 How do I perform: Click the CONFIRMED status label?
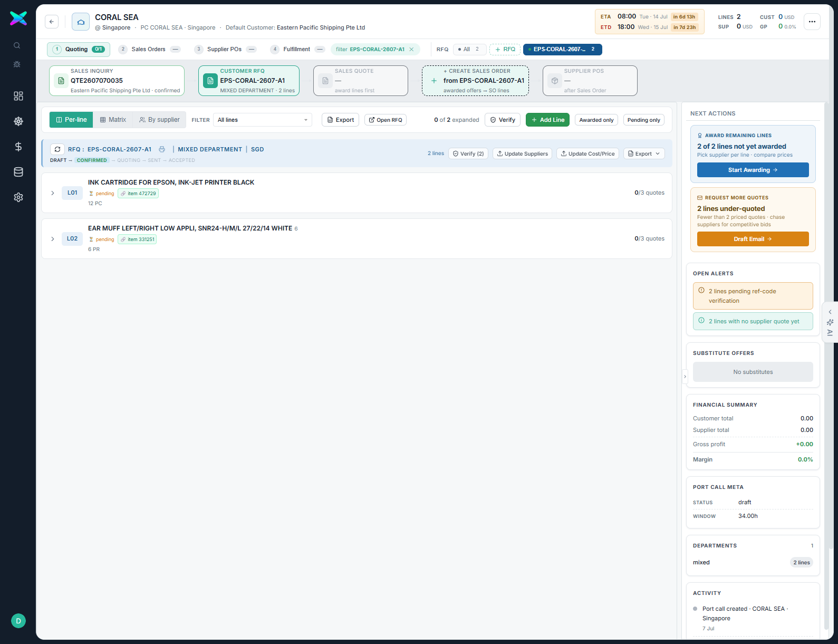pyautogui.click(x=92, y=160)
